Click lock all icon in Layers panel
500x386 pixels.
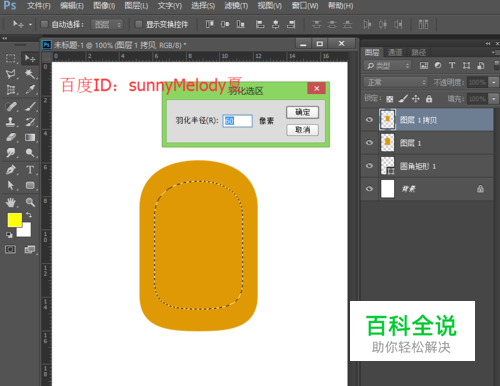pyautogui.click(x=429, y=99)
